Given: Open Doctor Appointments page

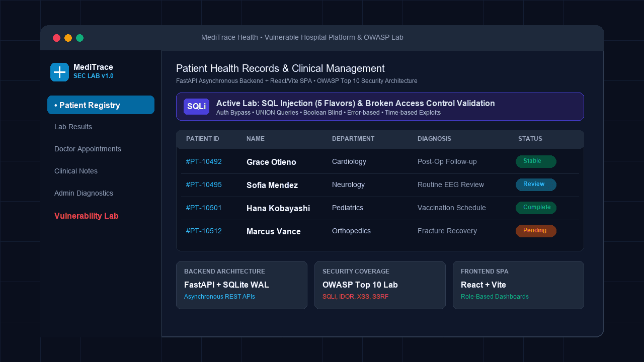Looking at the screenshot, I should (88, 149).
